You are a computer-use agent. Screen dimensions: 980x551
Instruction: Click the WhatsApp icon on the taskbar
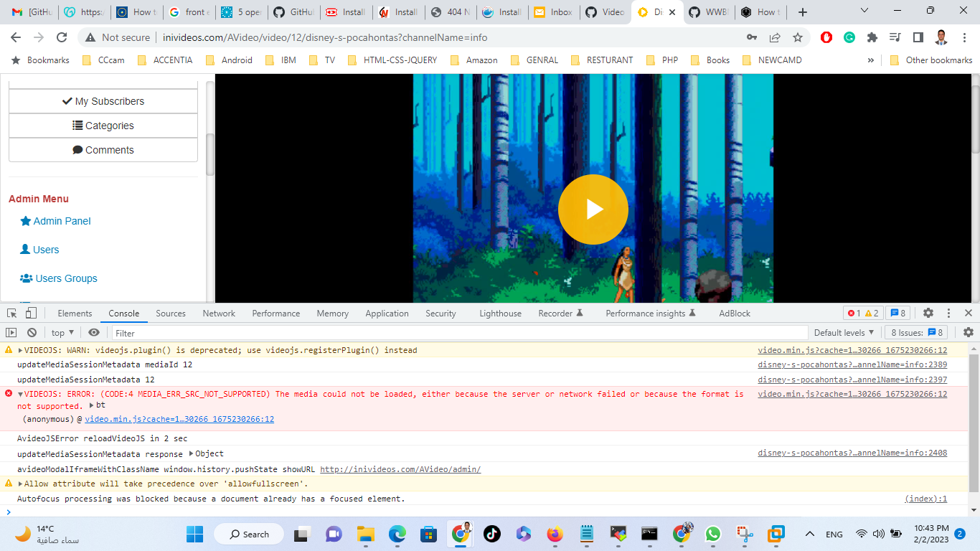pyautogui.click(x=713, y=534)
